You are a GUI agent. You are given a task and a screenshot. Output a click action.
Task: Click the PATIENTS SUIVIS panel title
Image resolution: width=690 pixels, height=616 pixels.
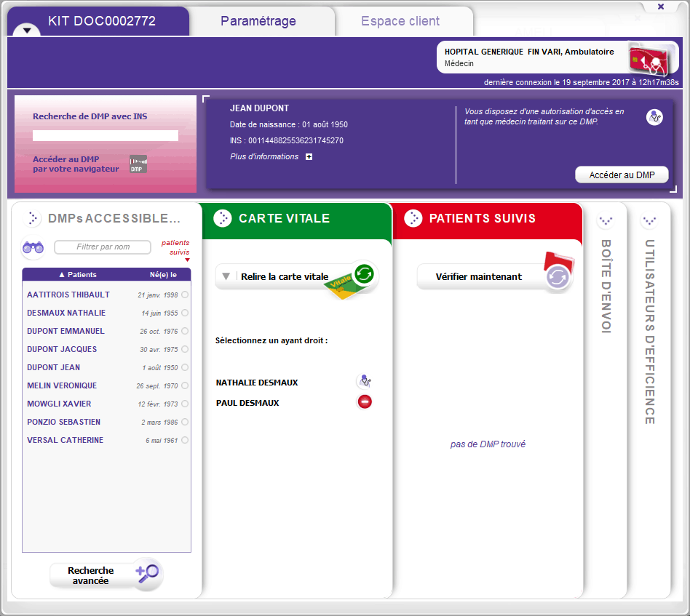483,218
